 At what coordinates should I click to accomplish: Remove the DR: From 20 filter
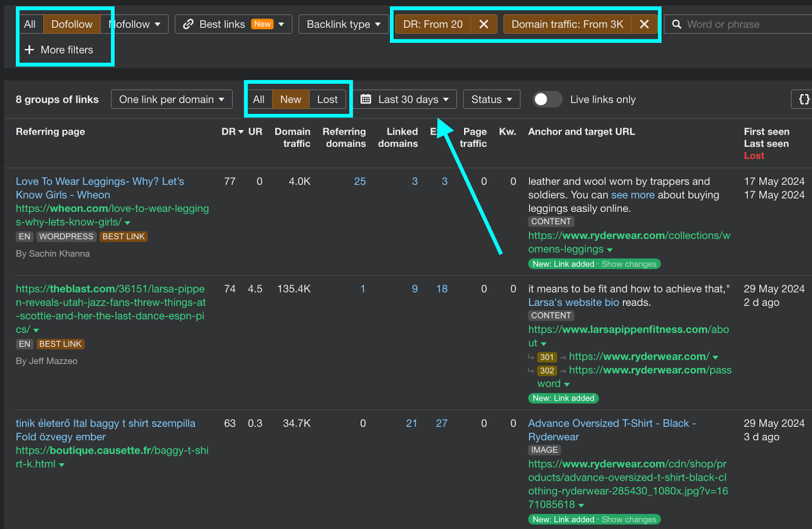(484, 24)
